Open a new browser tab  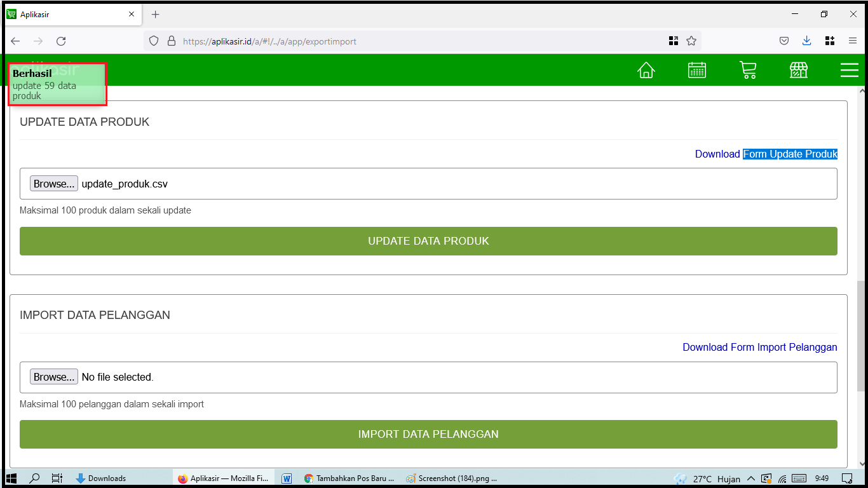(x=155, y=14)
